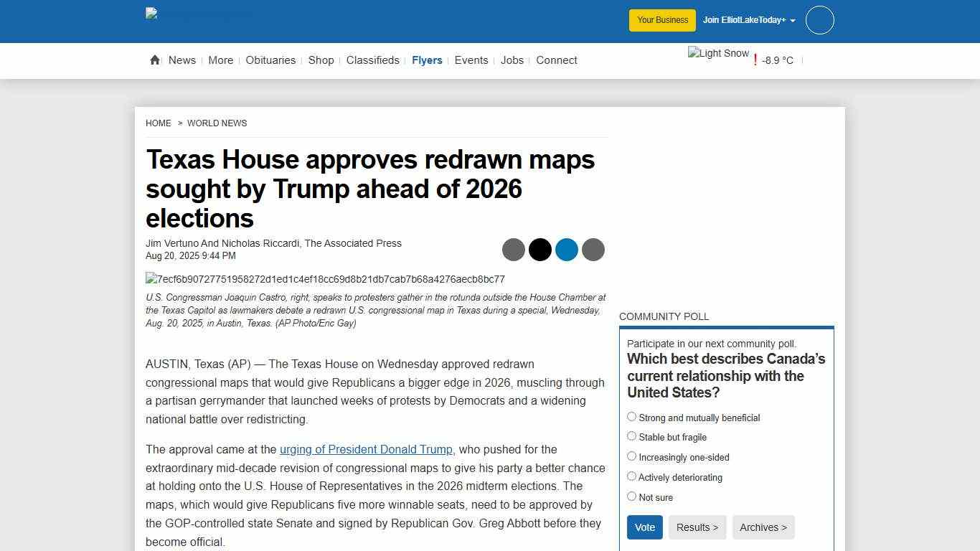Share the article on X
The image size is (980, 551).
click(x=540, y=250)
